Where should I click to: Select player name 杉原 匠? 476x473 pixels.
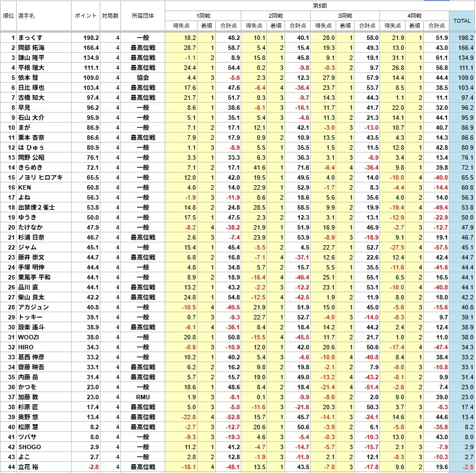[28, 407]
